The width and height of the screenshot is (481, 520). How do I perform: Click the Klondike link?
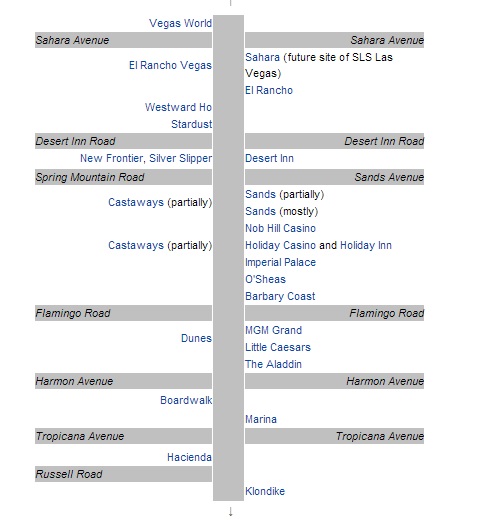click(x=265, y=491)
